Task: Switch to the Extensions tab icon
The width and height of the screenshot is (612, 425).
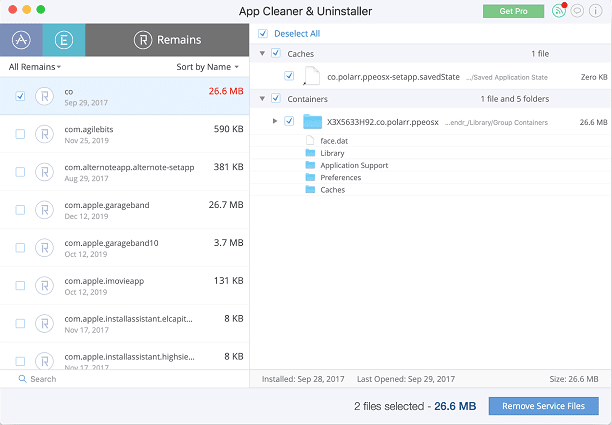Action: click(x=64, y=40)
